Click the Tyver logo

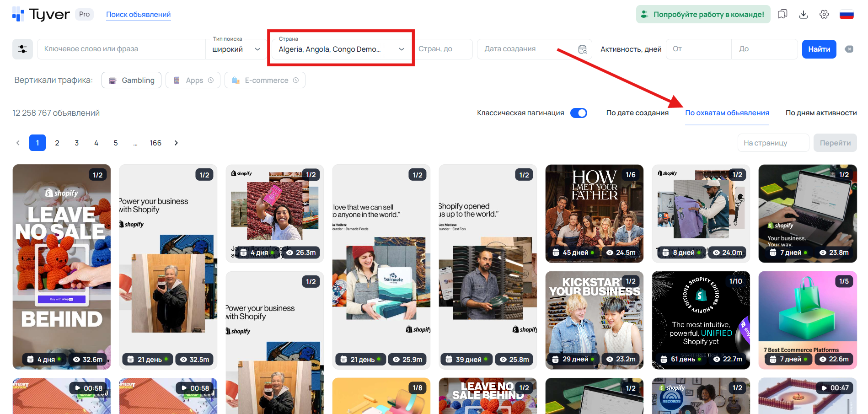41,15
